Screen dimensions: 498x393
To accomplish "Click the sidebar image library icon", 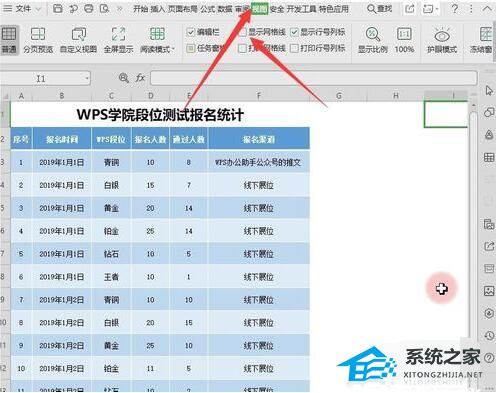I will click(x=489, y=224).
